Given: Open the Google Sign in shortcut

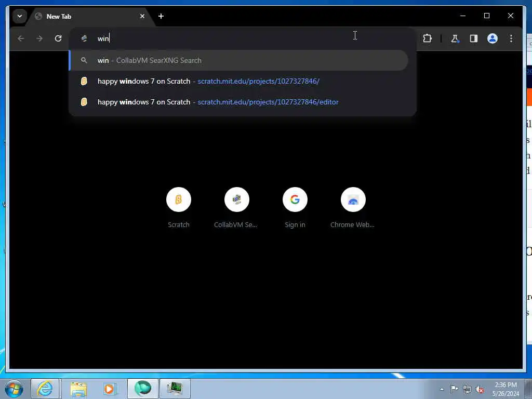Looking at the screenshot, I should point(295,208).
